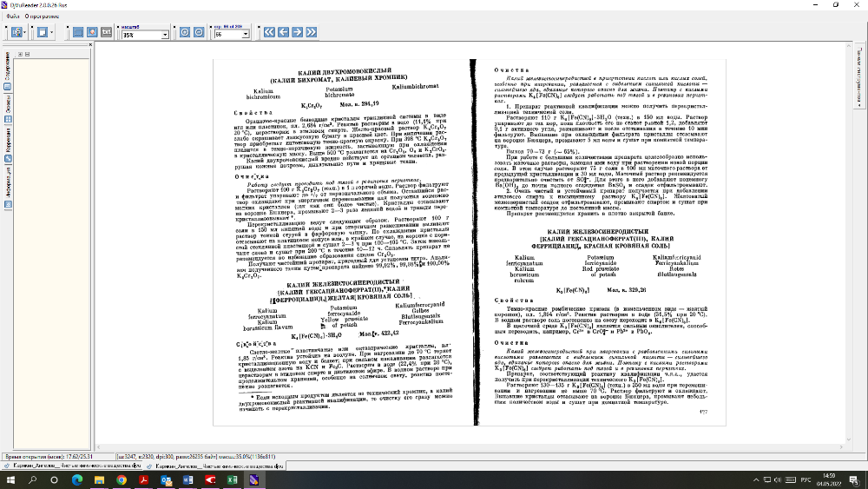Click the txt text-layer toolbar button
Viewport: 868px width, 489px height.
(104, 32)
